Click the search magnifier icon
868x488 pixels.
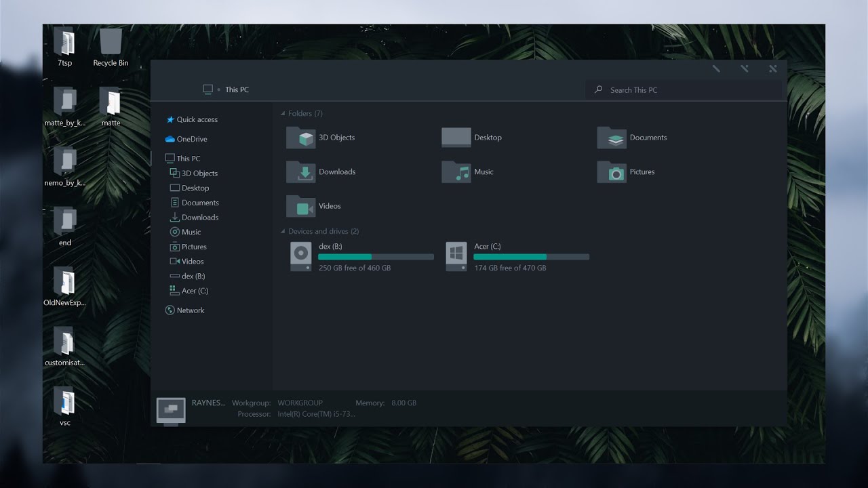[599, 89]
